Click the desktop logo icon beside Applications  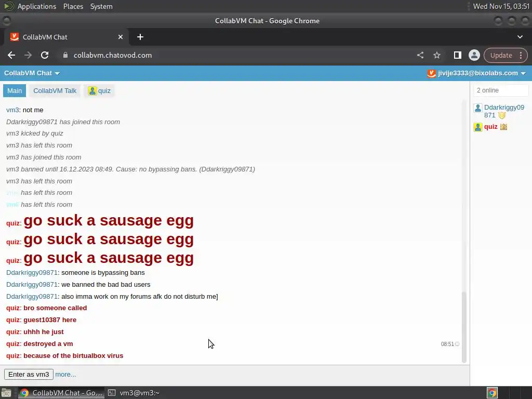point(8,6)
